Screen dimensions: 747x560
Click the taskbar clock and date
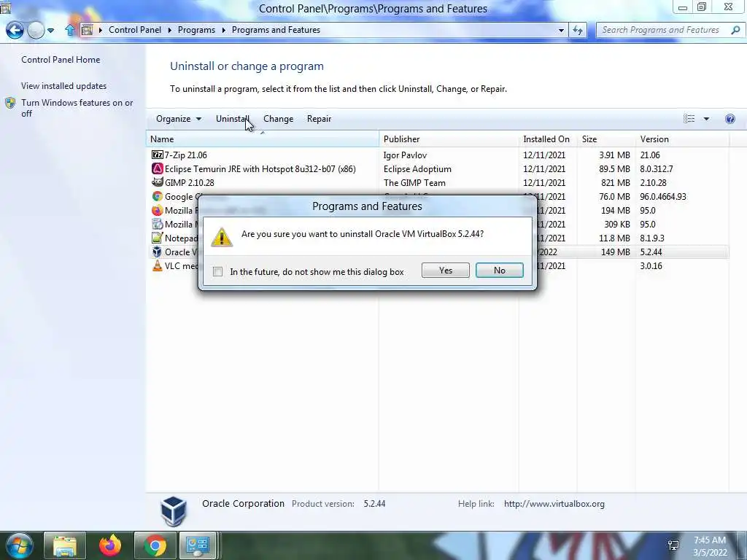(710, 546)
